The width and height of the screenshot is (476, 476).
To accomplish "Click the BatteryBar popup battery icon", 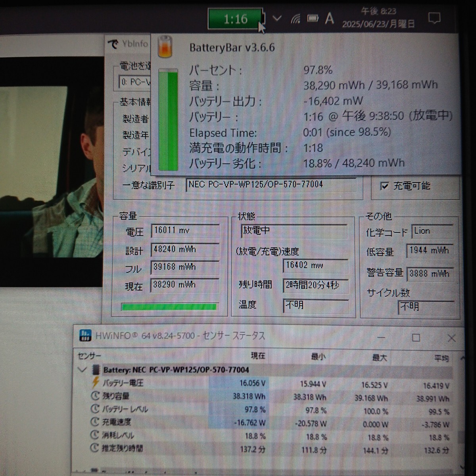I will (x=165, y=47).
